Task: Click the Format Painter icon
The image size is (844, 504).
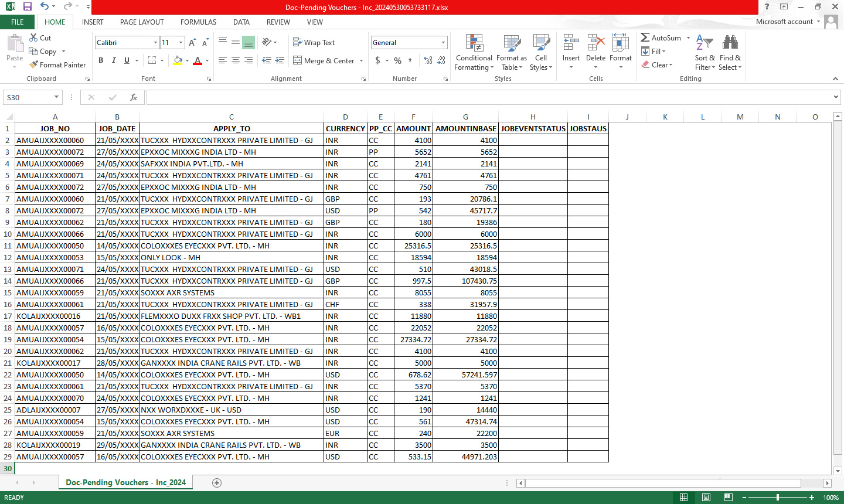Action: coord(34,64)
